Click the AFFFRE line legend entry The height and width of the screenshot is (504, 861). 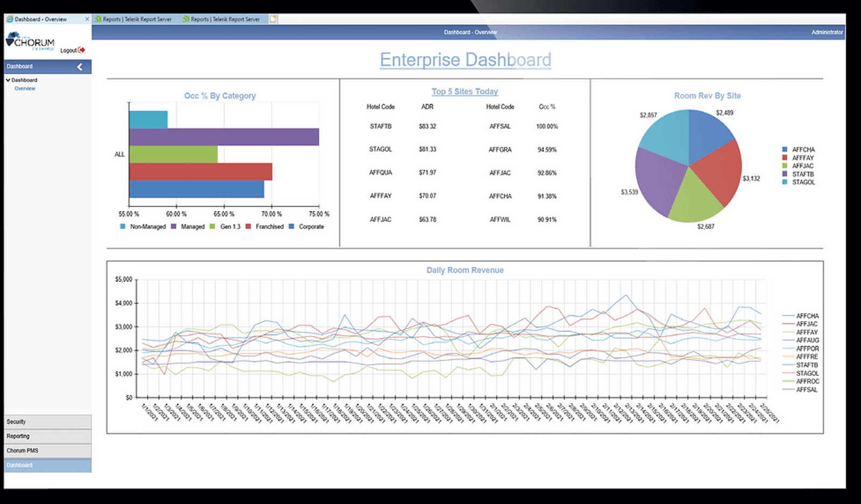click(800, 357)
